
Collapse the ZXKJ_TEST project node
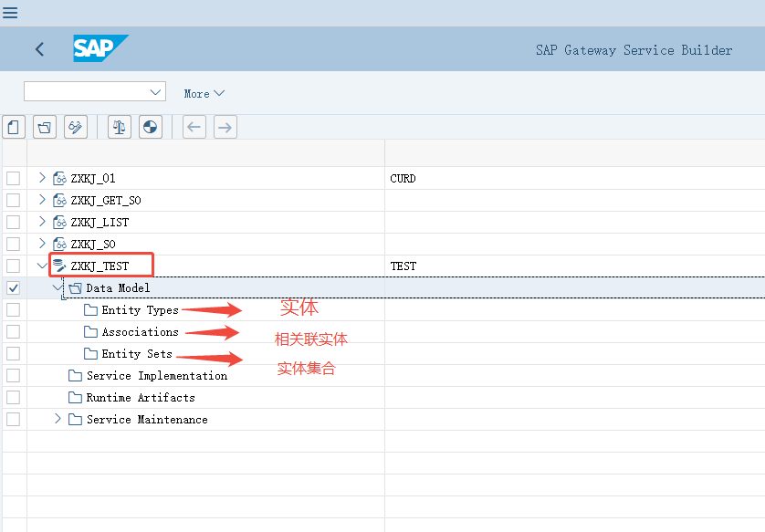(x=42, y=266)
